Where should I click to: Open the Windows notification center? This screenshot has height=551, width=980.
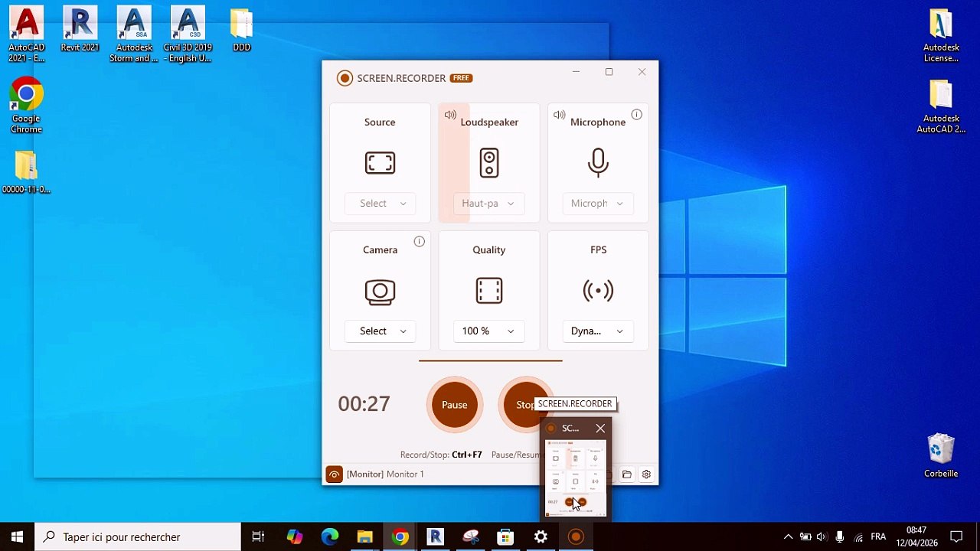956,537
